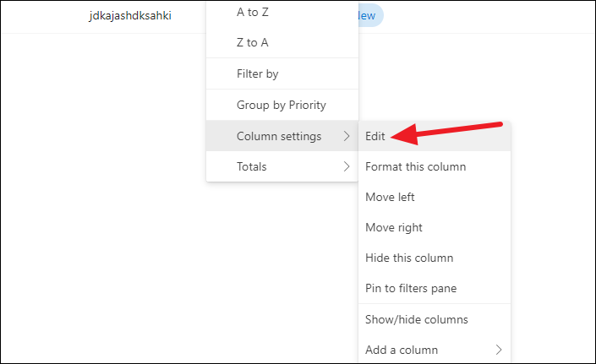The image size is (596, 364).
Task: Select Pin to filters pane
Action: point(411,288)
